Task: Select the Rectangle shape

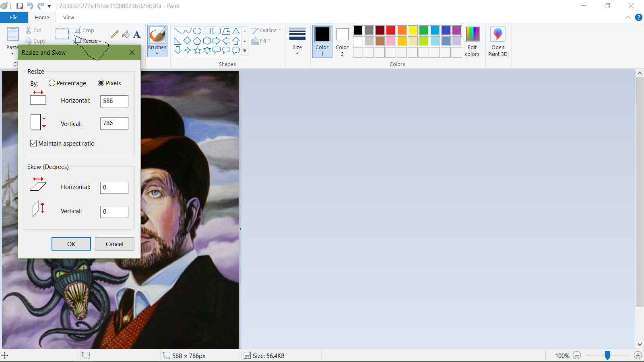Action: coord(207,31)
